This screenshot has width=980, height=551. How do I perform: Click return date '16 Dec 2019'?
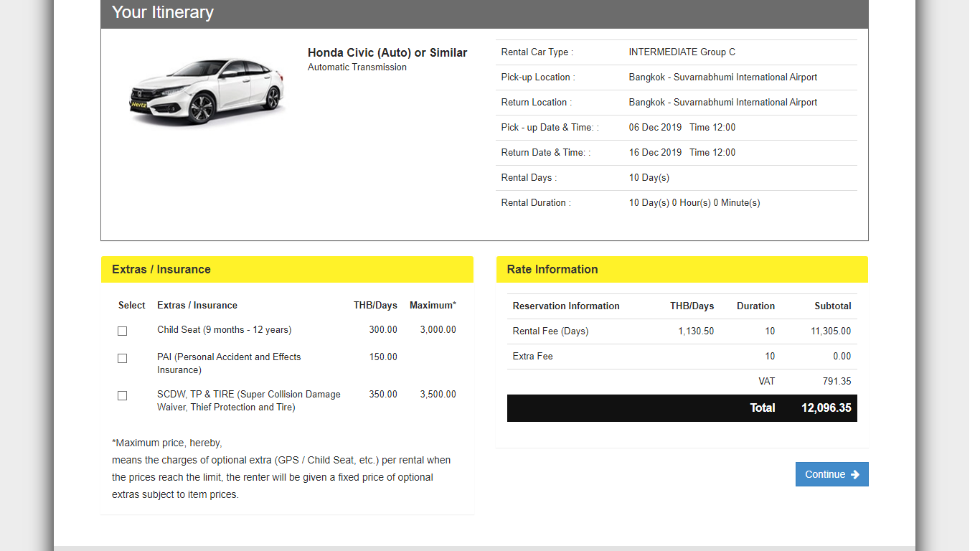[x=655, y=152]
